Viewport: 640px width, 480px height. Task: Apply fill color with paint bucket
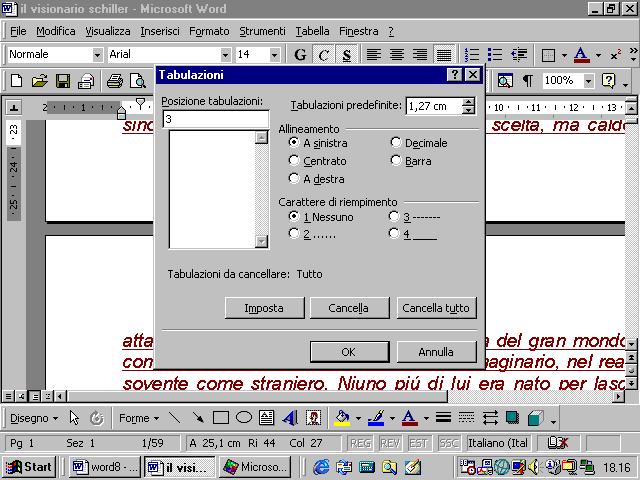pos(342,418)
